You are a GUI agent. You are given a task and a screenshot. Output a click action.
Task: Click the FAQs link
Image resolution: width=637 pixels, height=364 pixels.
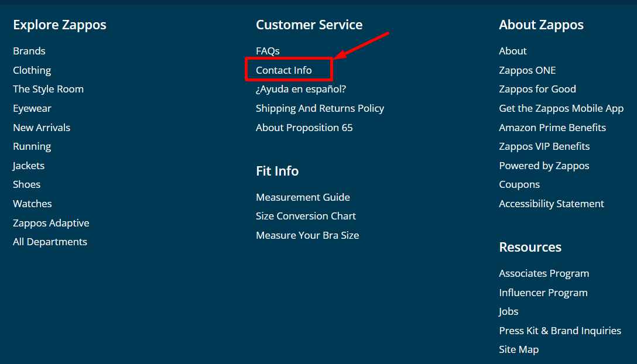pyautogui.click(x=268, y=51)
